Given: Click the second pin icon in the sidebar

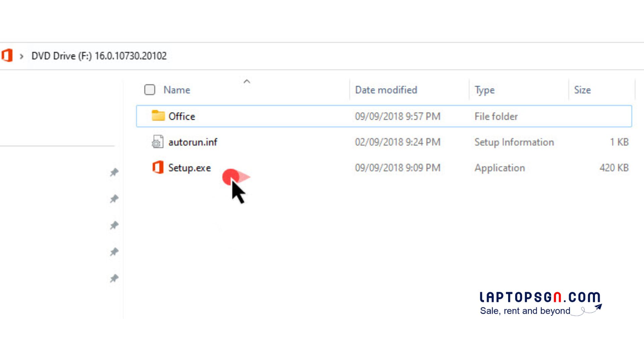Looking at the screenshot, I should click(114, 198).
